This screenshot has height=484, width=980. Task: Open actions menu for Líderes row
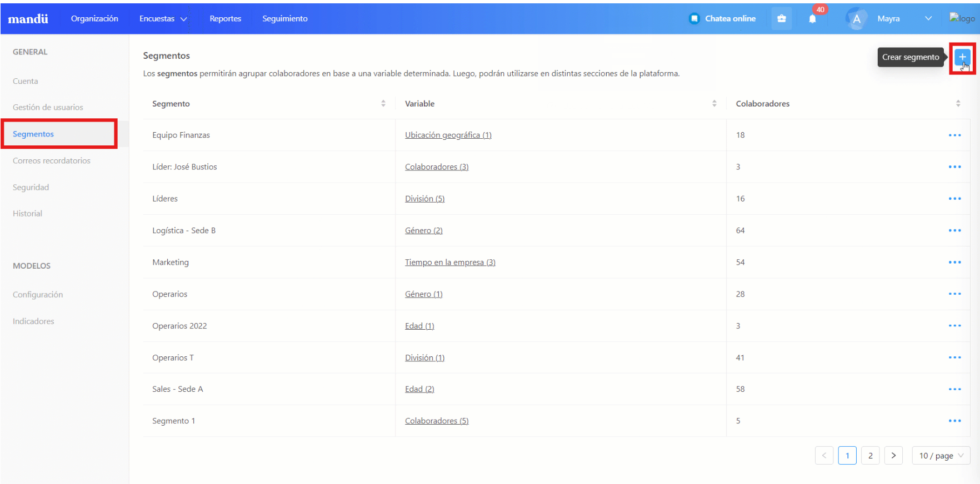coord(954,199)
